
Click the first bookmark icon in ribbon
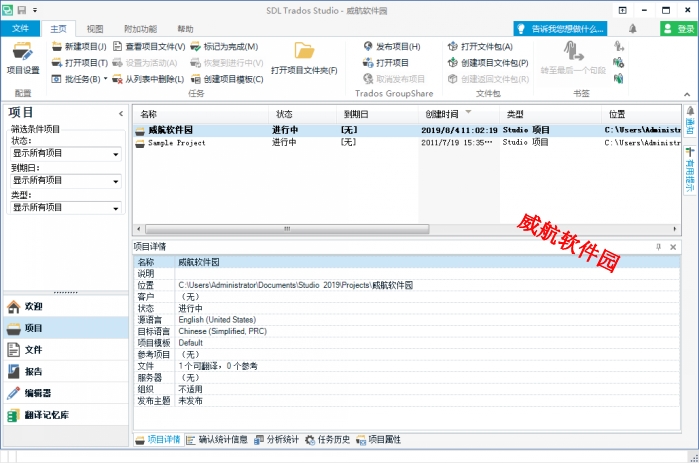(618, 46)
